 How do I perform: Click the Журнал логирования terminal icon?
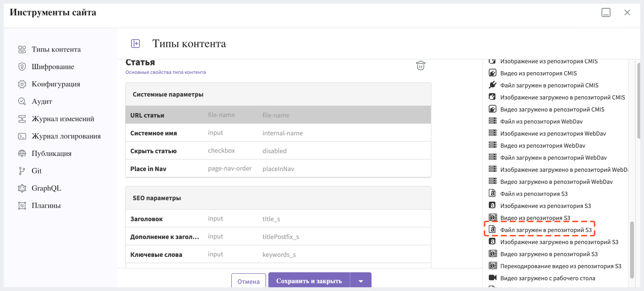coord(22,136)
